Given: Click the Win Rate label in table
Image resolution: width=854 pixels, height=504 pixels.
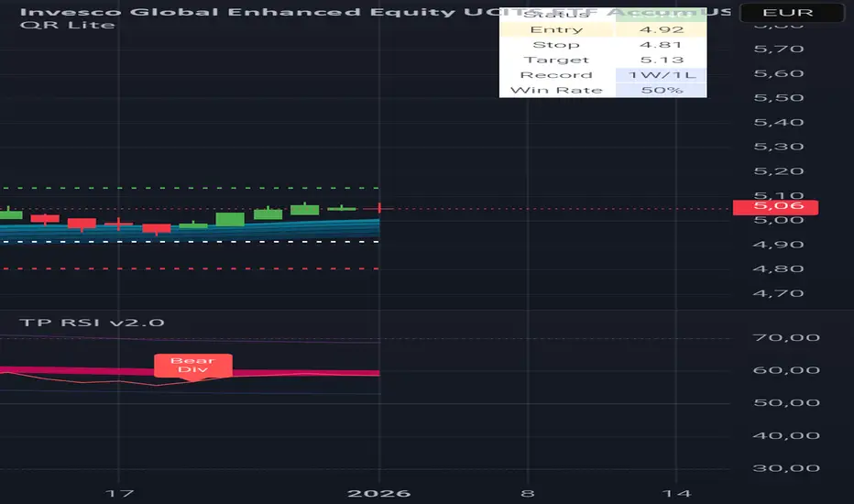Looking at the screenshot, I should [557, 91].
